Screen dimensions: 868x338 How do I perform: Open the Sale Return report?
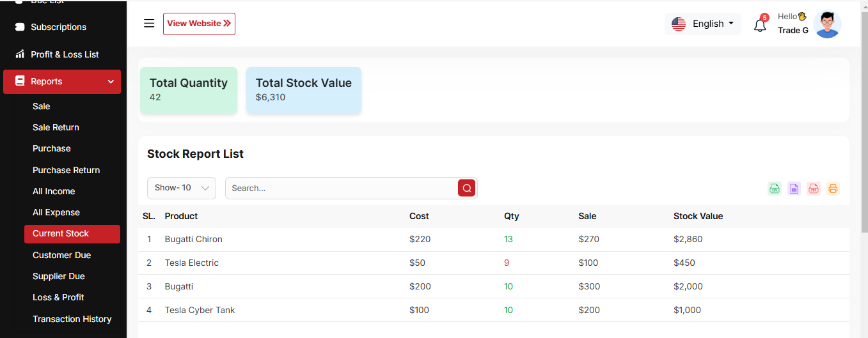click(56, 127)
